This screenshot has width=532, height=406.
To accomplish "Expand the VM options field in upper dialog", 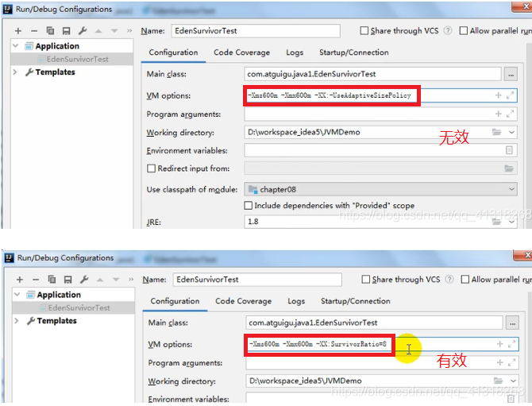I will 510,95.
